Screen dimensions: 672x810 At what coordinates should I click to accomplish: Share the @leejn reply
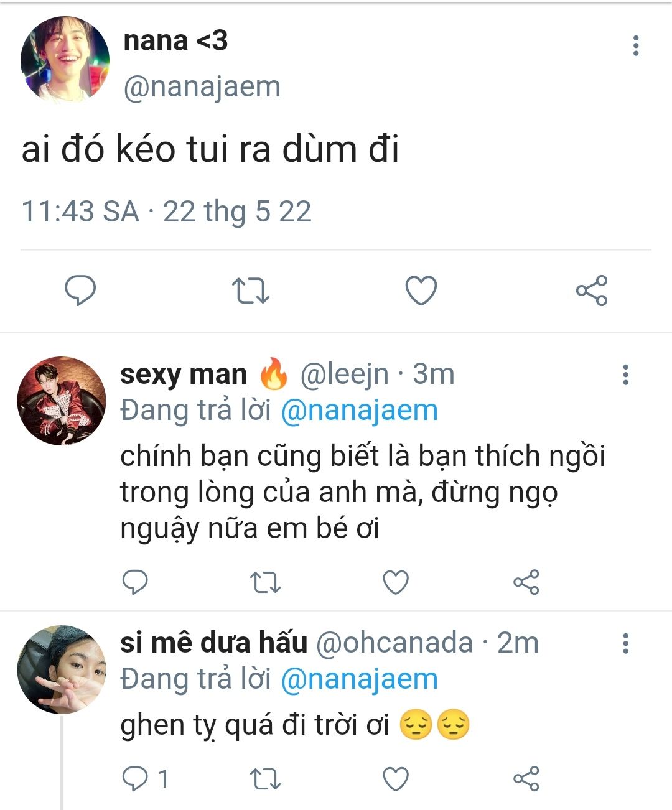click(x=526, y=582)
